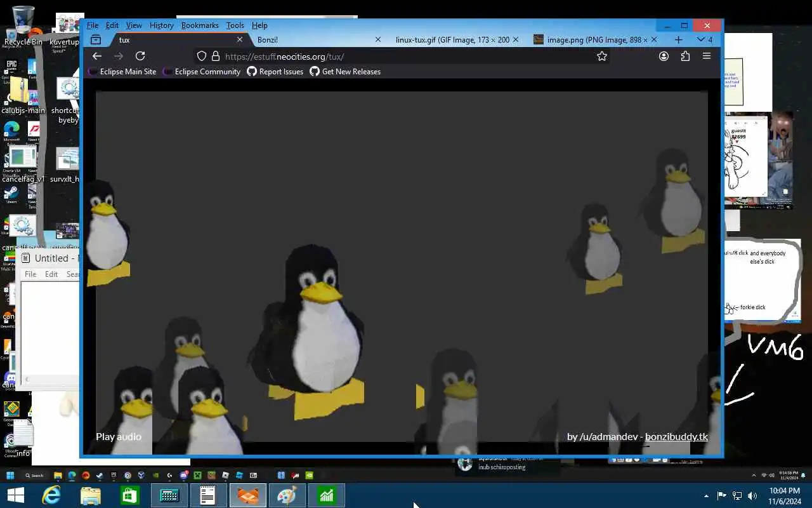This screenshot has height=508, width=812.
Task: Launch Internet Explorer from taskbar
Action: [x=51, y=495]
